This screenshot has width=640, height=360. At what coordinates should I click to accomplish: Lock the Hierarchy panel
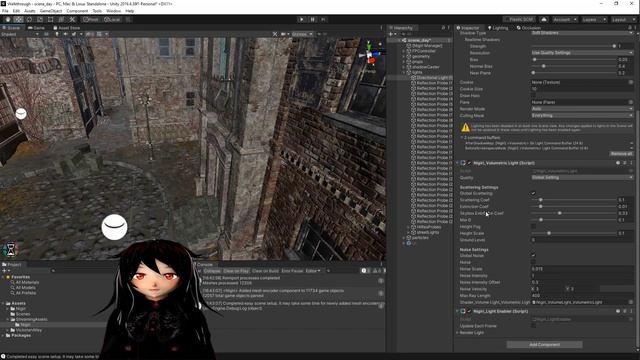443,28
